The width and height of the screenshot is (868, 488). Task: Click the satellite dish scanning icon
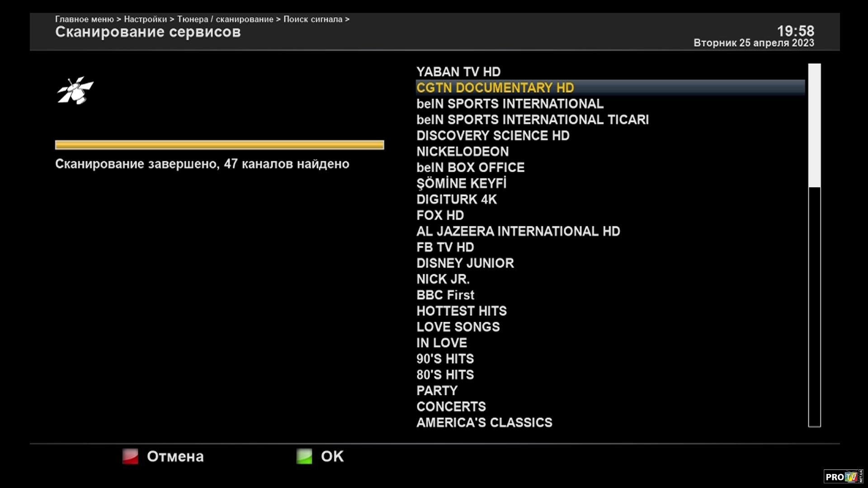pyautogui.click(x=75, y=90)
